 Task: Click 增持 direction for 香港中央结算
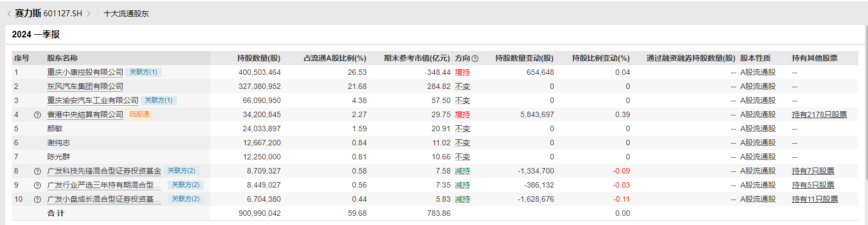(462, 114)
